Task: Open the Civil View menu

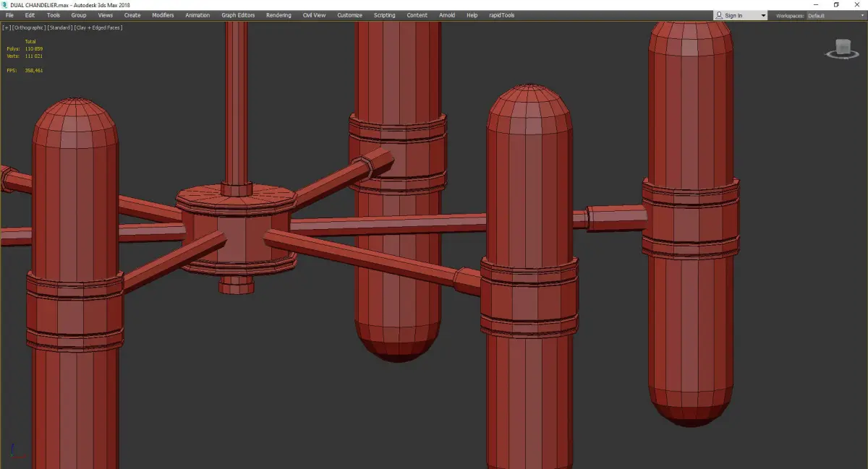Action: (x=314, y=15)
